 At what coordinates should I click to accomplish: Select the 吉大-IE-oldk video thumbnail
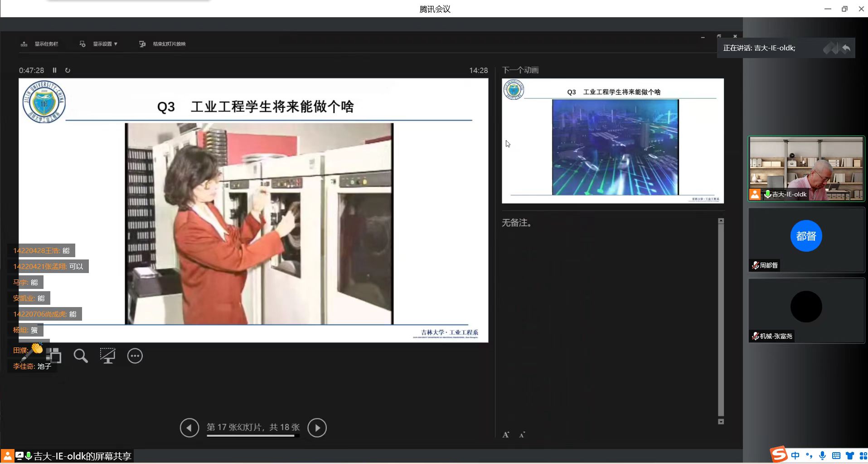pyautogui.click(x=806, y=169)
